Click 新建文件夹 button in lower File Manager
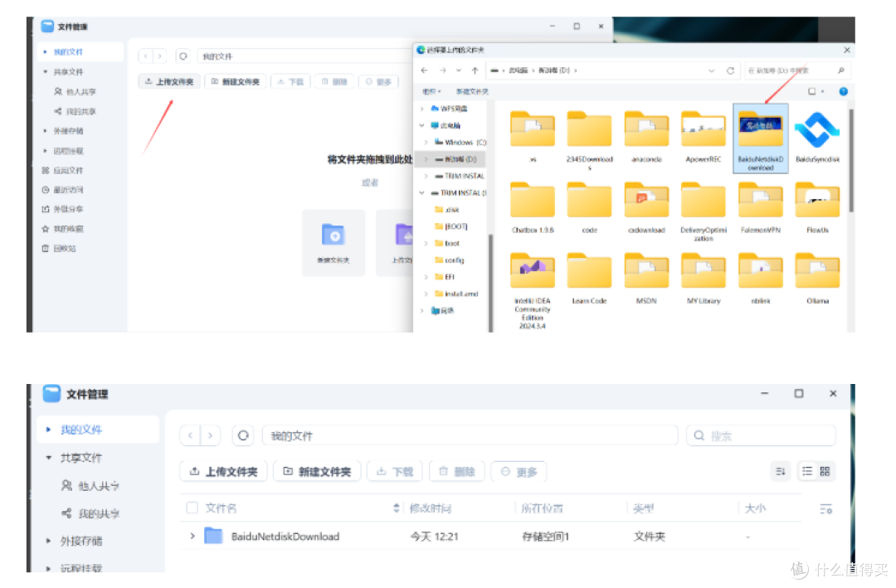 click(x=317, y=471)
